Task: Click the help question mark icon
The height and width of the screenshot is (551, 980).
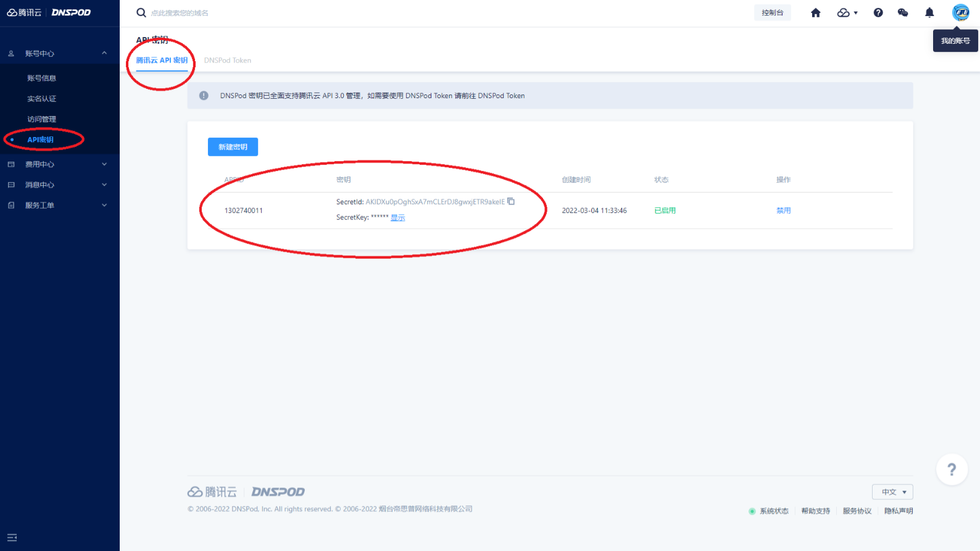Action: click(878, 13)
